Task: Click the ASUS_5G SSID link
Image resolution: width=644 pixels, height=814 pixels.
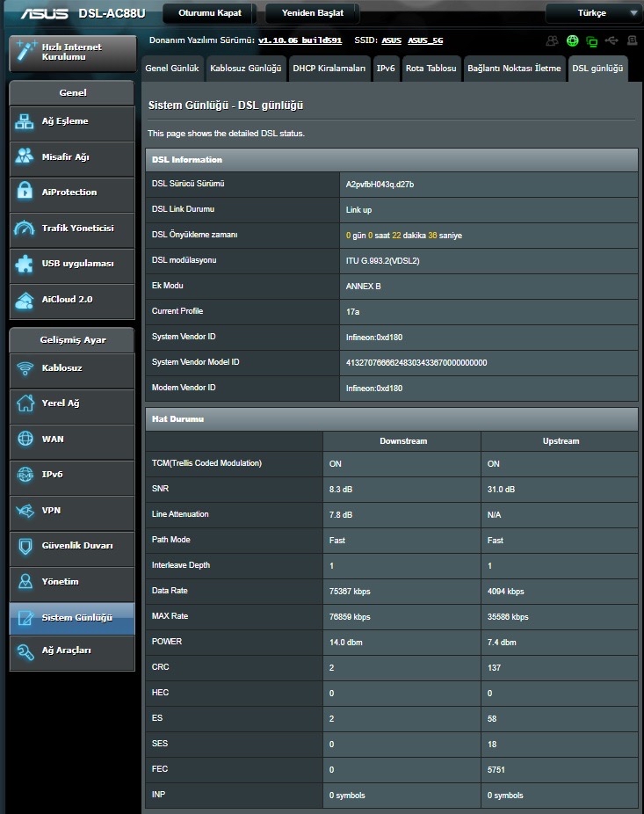Action: (425, 40)
